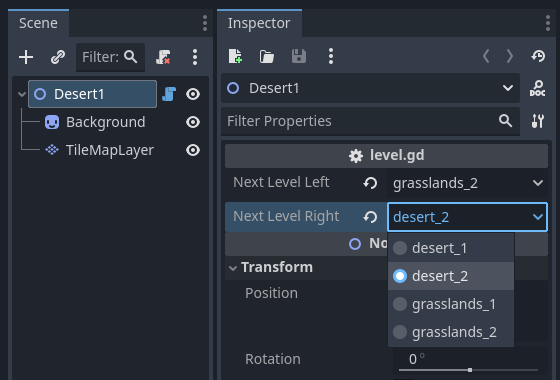Open Scene panel three-dot tab menu
The image size is (560, 380).
click(x=205, y=23)
